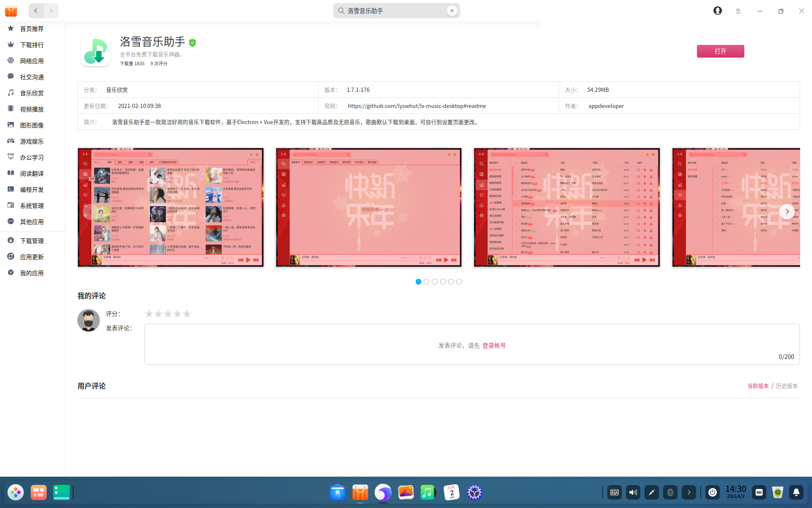Open 游戏娱乐 category in sidebar
The height and width of the screenshot is (508, 812).
32,141
